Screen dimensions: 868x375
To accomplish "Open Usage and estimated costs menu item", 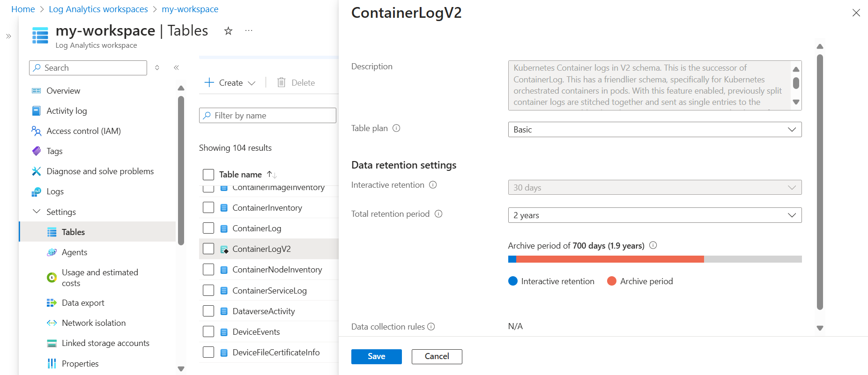I will click(100, 278).
